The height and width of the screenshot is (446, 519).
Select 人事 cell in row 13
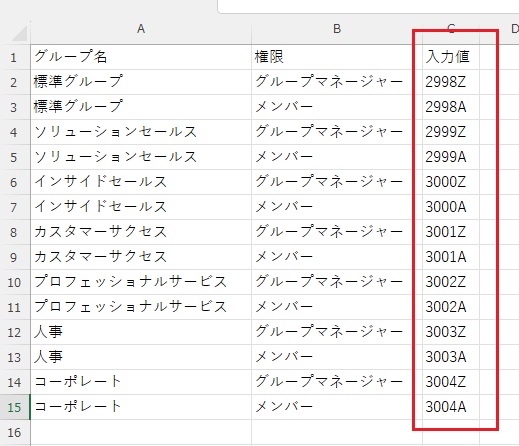click(x=141, y=357)
